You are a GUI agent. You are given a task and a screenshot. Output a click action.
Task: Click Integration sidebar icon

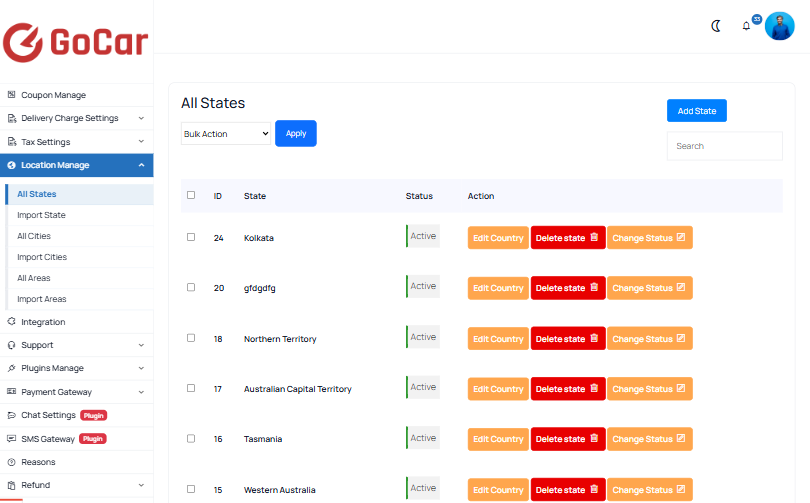point(11,322)
